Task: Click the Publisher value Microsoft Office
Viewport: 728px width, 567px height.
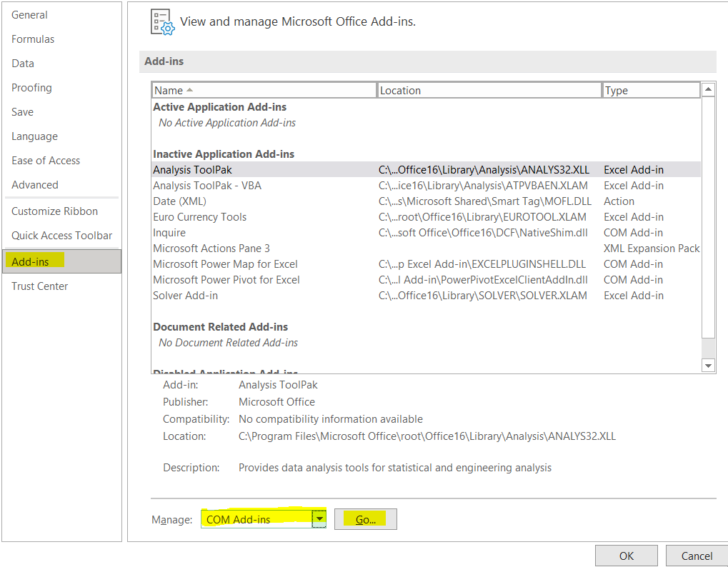Action: tap(276, 402)
